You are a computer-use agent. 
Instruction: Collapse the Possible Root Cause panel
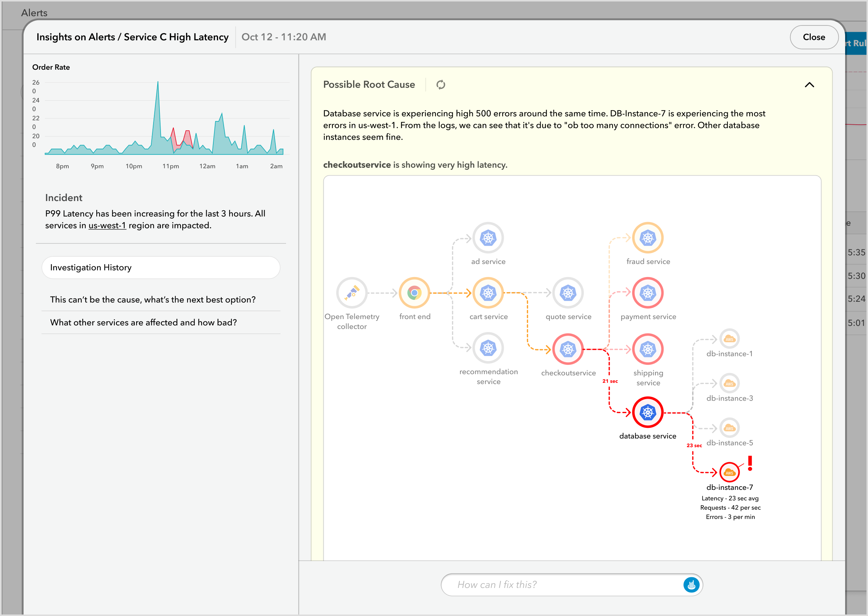[809, 84]
